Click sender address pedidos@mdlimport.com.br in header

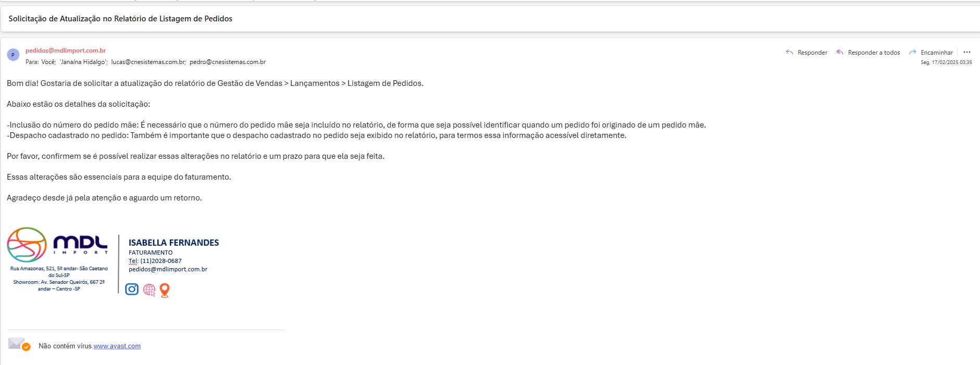coord(66,51)
